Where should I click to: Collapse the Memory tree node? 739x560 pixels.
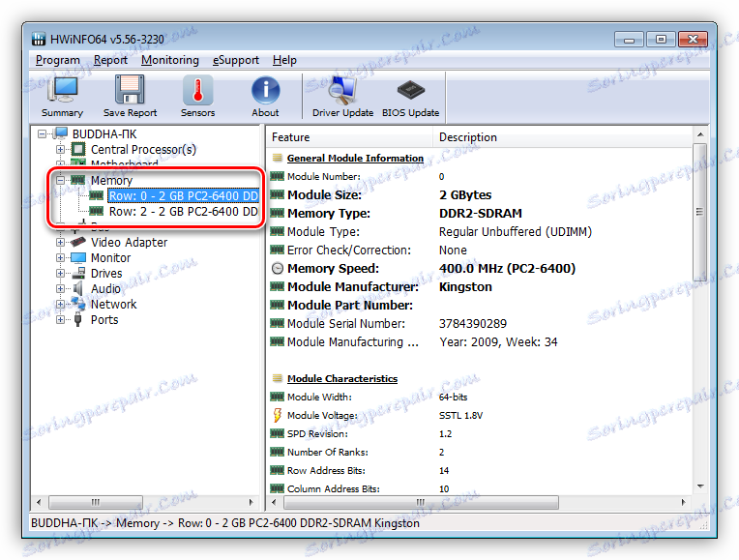pos(60,180)
